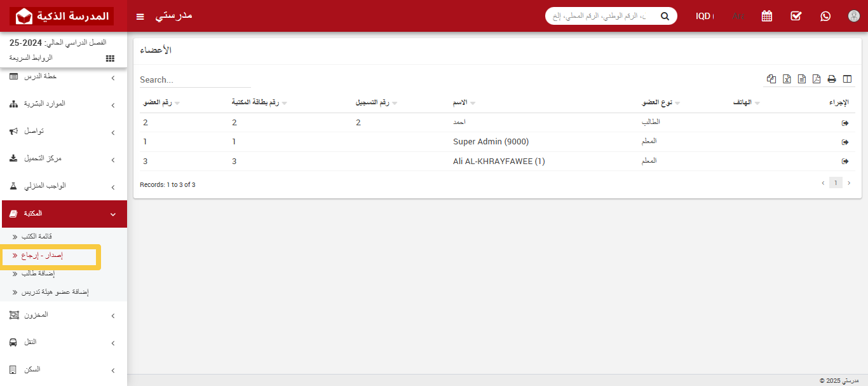Export members table as PDF
868x386 pixels.
point(817,79)
